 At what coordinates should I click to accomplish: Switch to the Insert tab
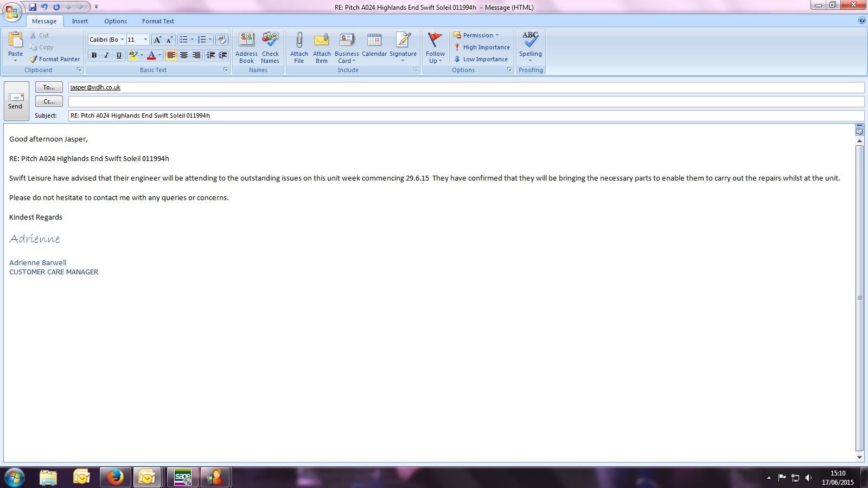80,21
